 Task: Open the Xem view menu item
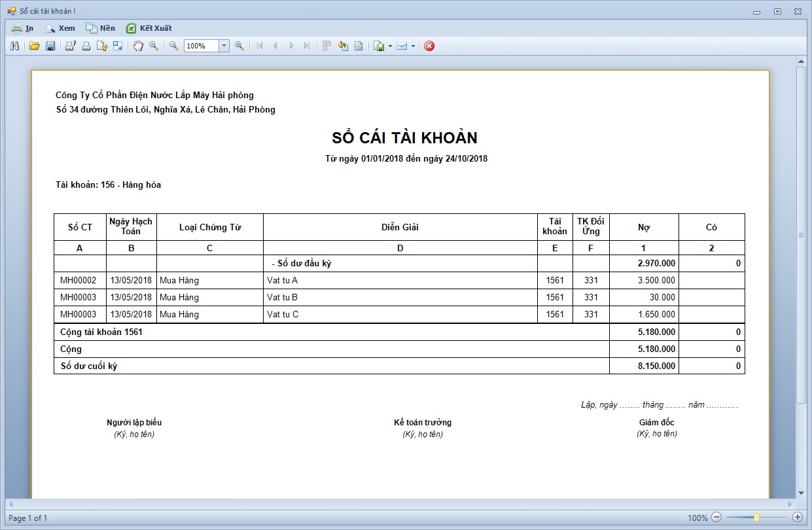pyautogui.click(x=60, y=28)
